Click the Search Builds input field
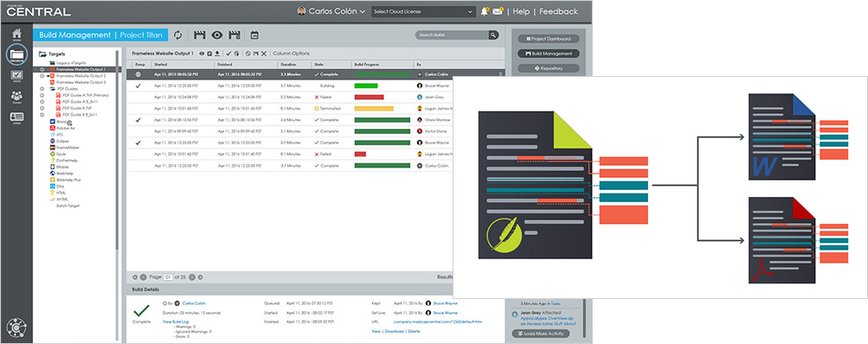This screenshot has height=344, width=868. coord(452,35)
